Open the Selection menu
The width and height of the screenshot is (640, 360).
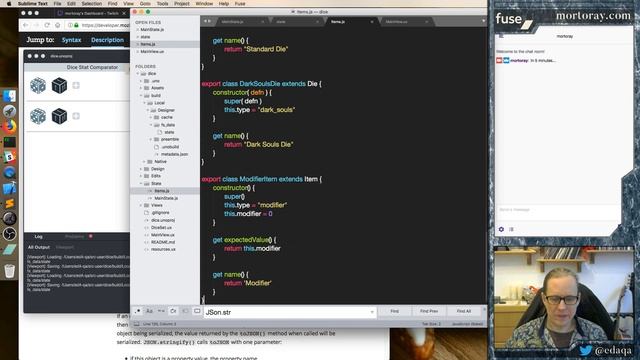pyautogui.click(x=91, y=3)
